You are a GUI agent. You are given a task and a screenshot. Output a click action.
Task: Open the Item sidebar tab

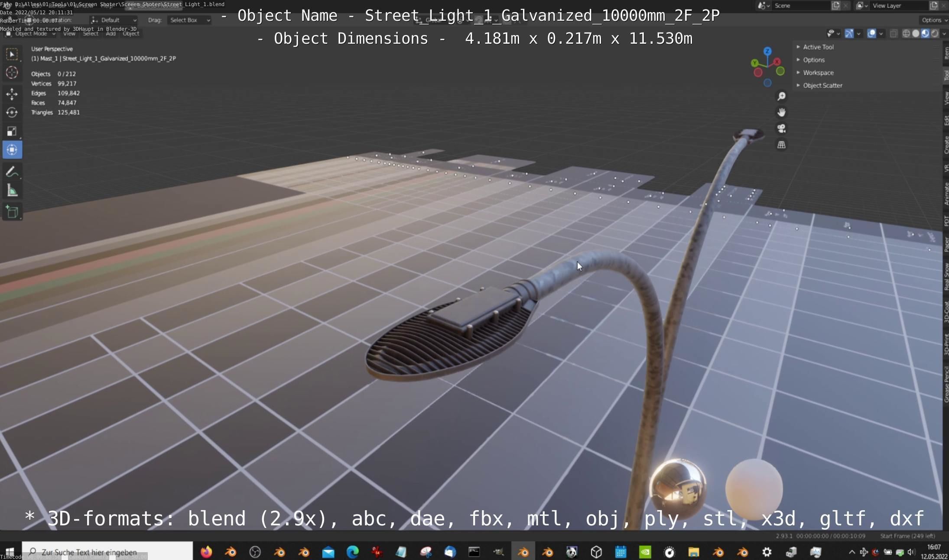pyautogui.click(x=946, y=53)
